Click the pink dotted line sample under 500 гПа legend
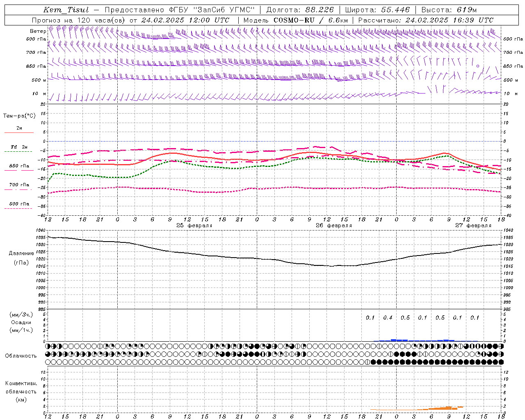525x420 pixels. (x=18, y=208)
